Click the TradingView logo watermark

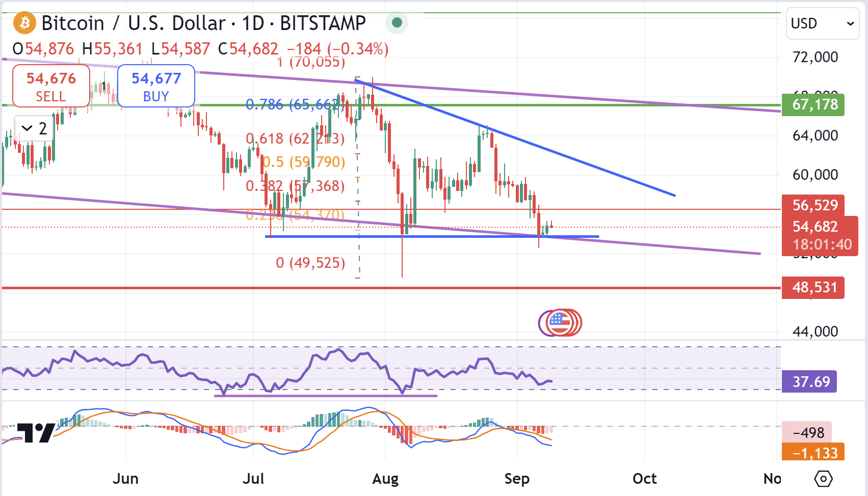coord(36,433)
